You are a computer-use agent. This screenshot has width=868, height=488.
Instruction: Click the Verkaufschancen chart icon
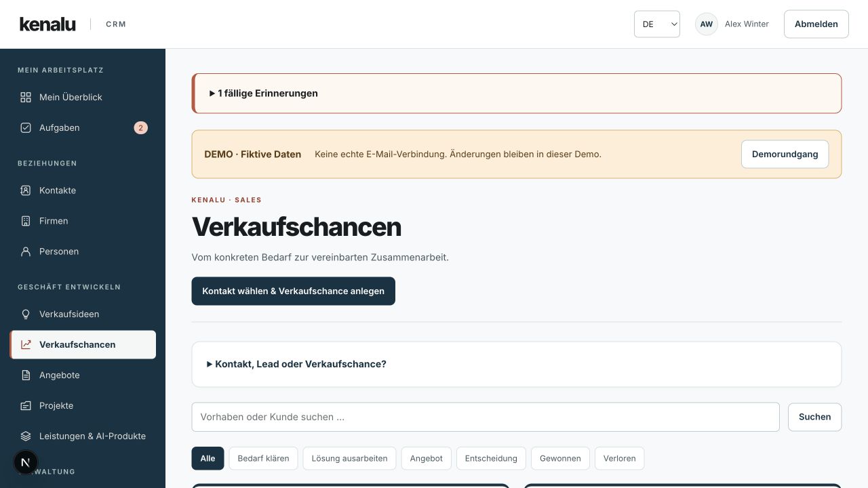(x=26, y=344)
